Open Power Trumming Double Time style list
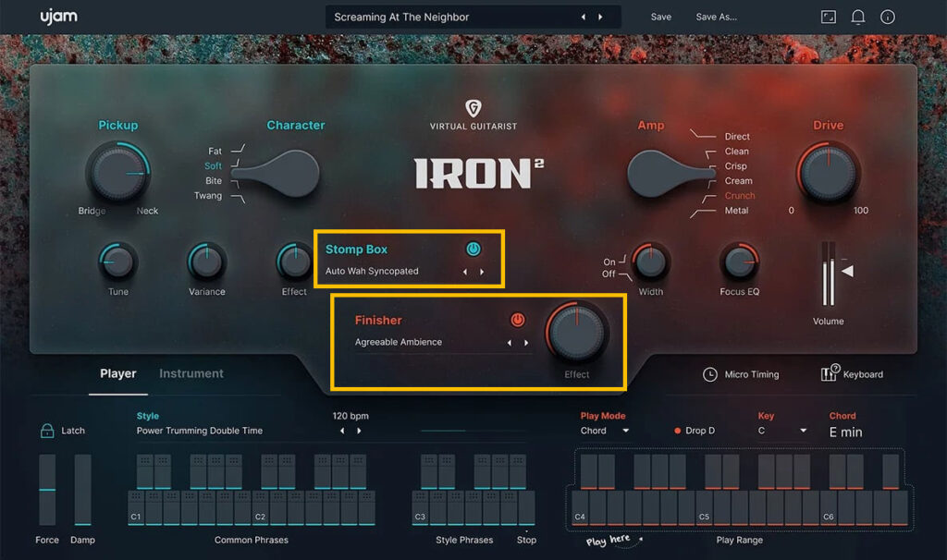 point(200,431)
